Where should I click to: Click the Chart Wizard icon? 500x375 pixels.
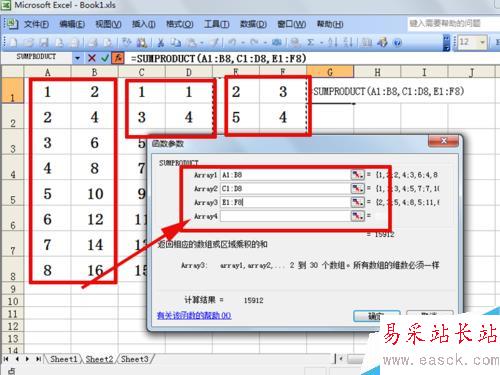click(367, 42)
